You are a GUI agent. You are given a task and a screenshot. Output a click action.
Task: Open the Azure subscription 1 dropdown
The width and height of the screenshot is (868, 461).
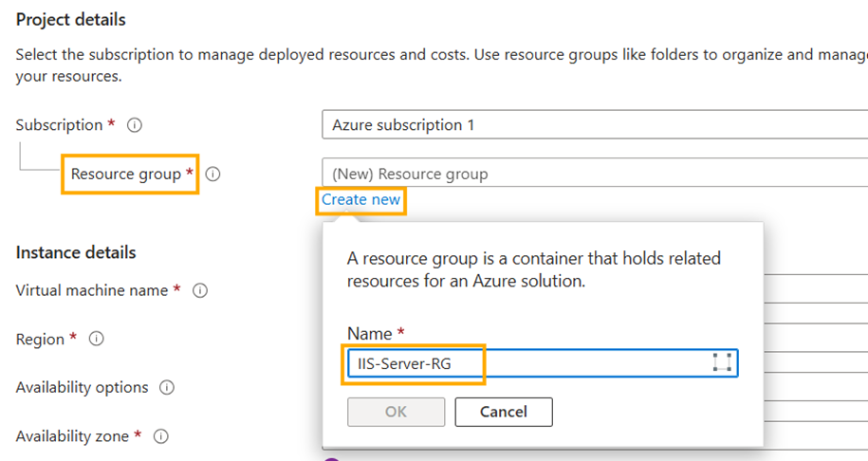pyautogui.click(x=594, y=125)
